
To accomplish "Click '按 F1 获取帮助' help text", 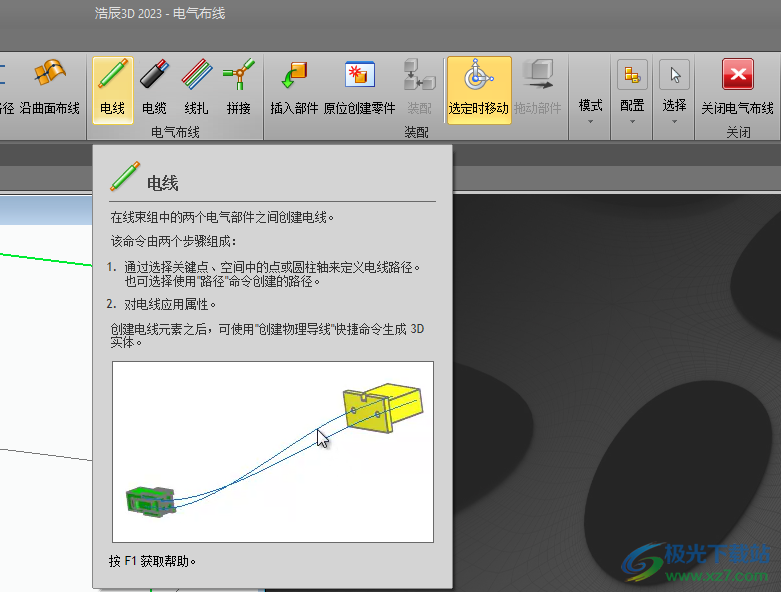I will pos(152,561).
